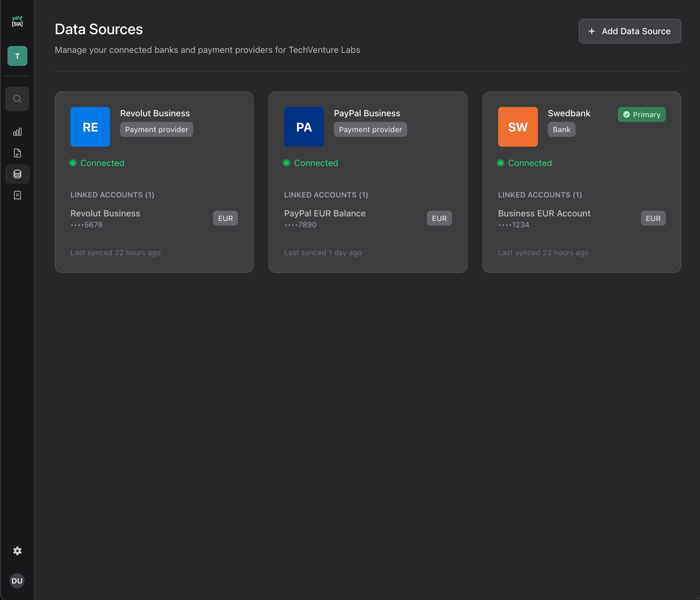700x600 pixels.
Task: Select the analytics bar-chart icon
Action: [x=17, y=132]
